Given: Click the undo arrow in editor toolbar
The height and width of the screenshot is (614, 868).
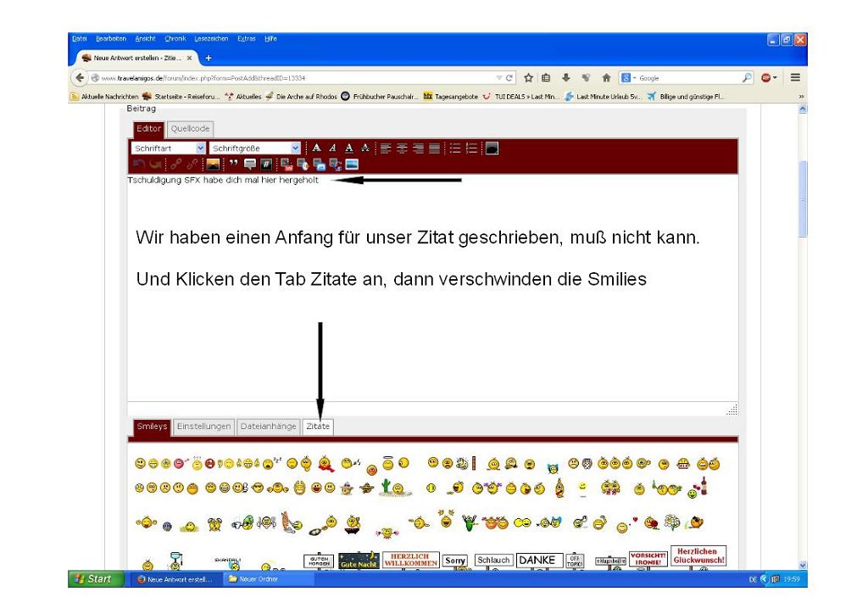Looking at the screenshot, I should [140, 163].
